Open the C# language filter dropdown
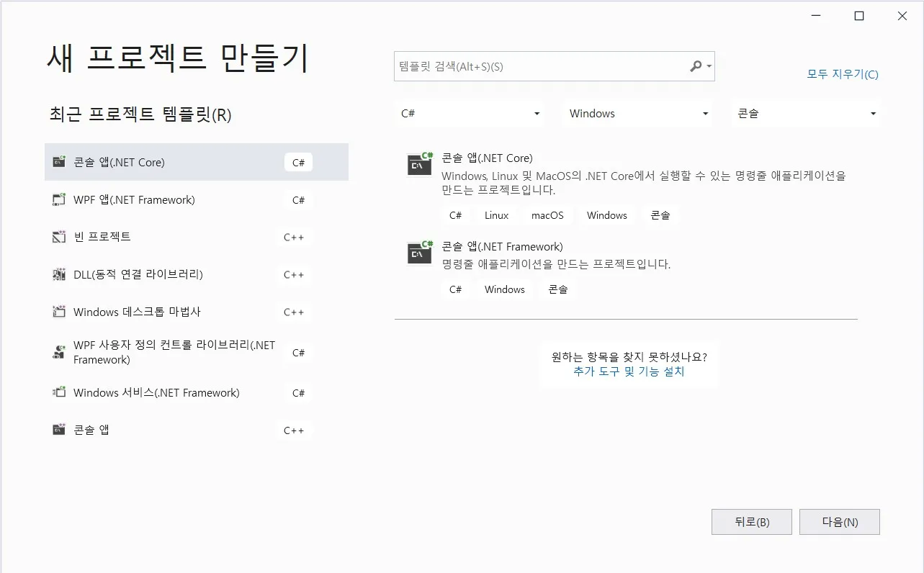 [470, 113]
